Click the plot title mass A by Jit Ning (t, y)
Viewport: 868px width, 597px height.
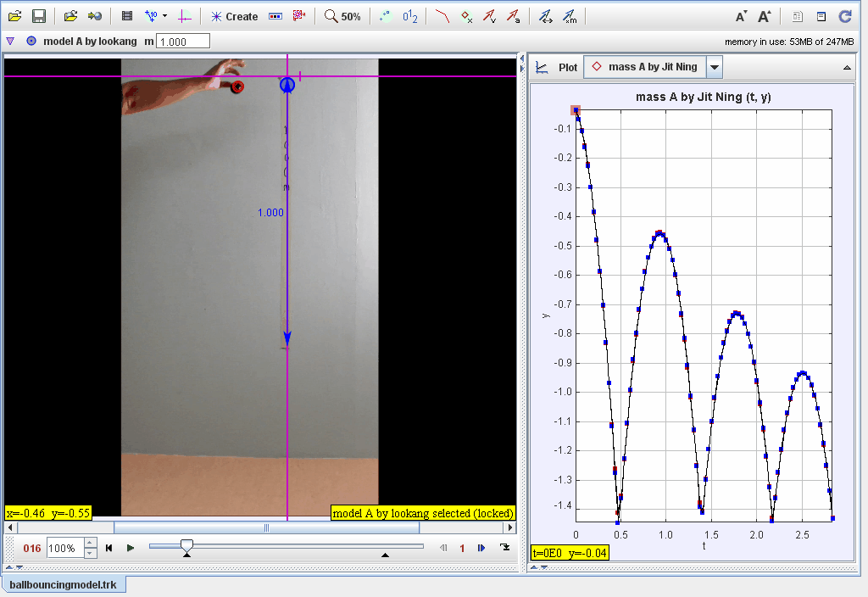tap(703, 97)
